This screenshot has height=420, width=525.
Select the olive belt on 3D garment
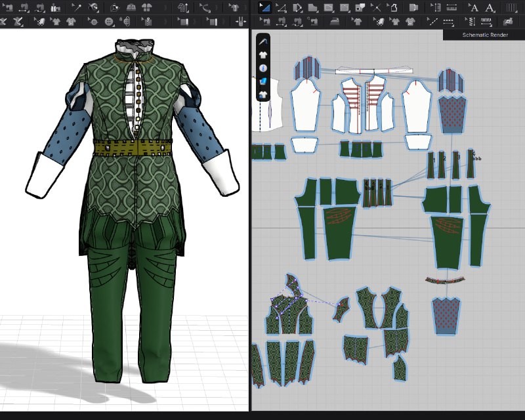point(133,148)
